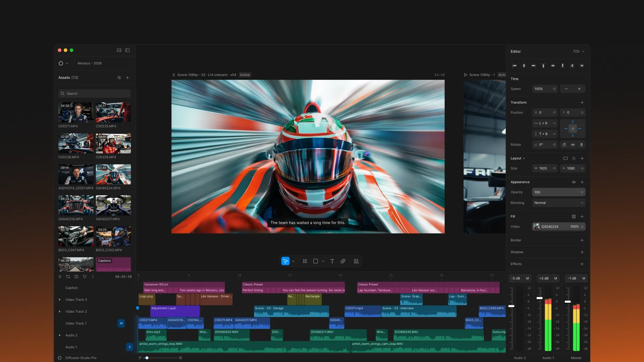Select the frame grid tool
The height and width of the screenshot is (362, 644).
[x=305, y=261]
